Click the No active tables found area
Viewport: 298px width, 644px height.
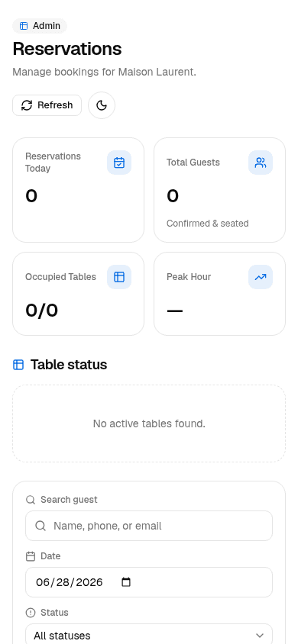pos(149,423)
